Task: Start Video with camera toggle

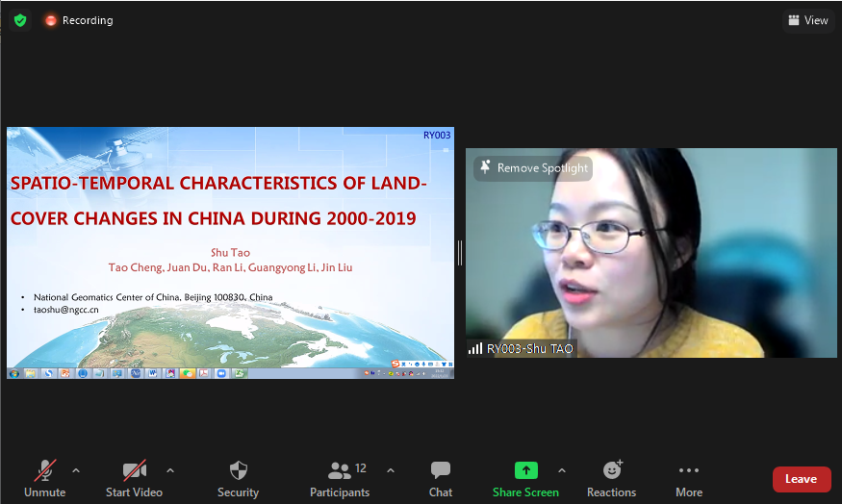Action: pyautogui.click(x=134, y=477)
